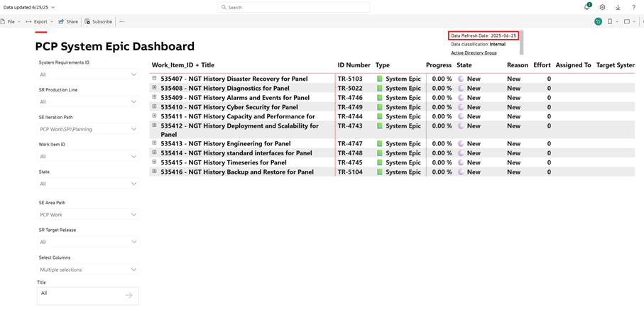Image resolution: width=644 pixels, height=317 pixels.
Task: Click the New state icon in TR-4746 row
Action: point(461,98)
